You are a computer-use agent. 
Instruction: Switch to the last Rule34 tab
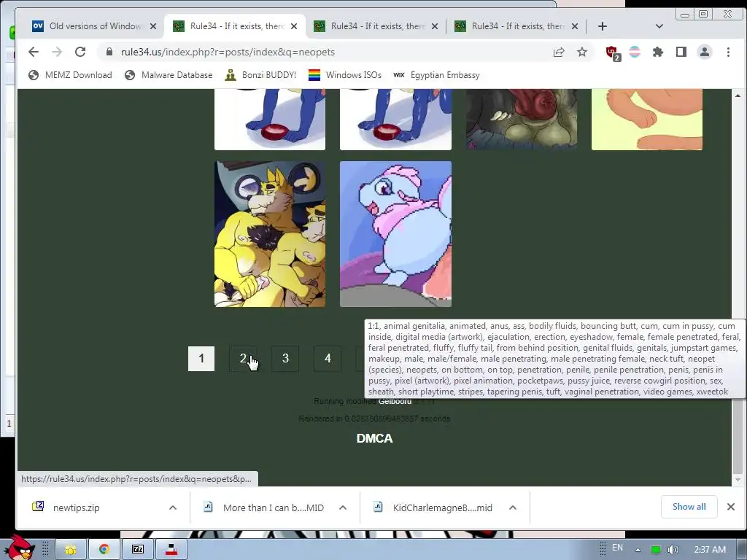(x=516, y=26)
